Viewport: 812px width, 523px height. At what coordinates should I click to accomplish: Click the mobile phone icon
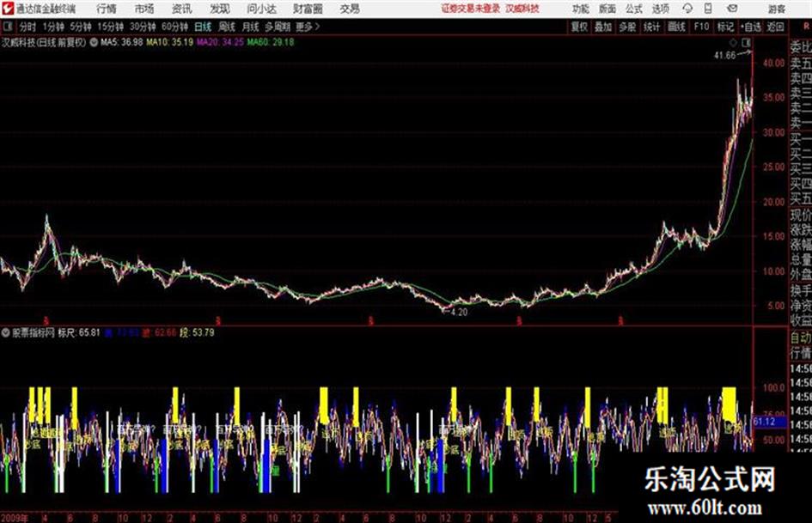[x=708, y=9]
